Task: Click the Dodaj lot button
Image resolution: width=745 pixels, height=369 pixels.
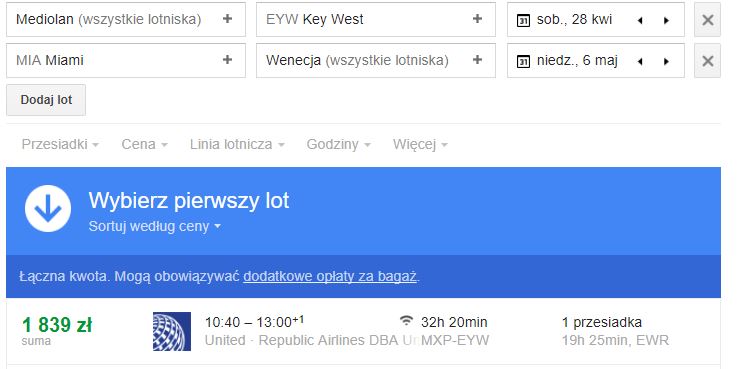Action: click(46, 100)
